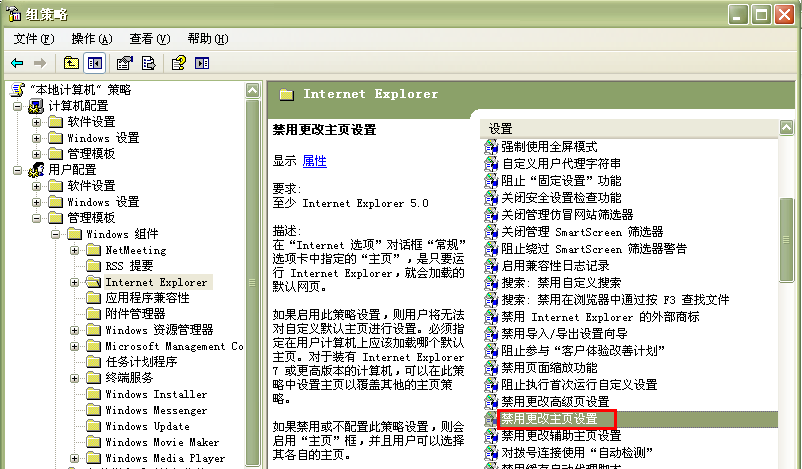The image size is (802, 469).
Task: Toggle the Show/Hide console tree icon
Action: click(95, 63)
